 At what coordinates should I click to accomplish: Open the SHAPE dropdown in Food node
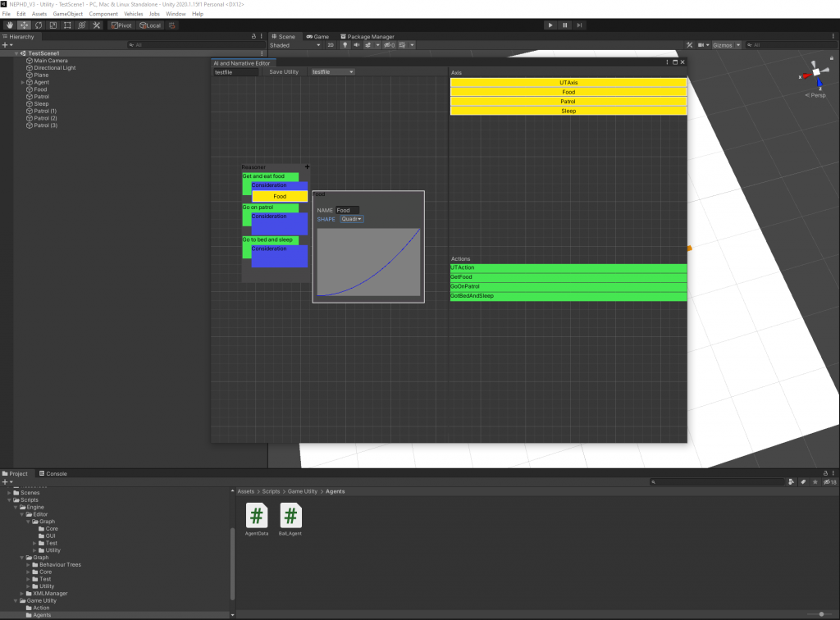(x=352, y=219)
